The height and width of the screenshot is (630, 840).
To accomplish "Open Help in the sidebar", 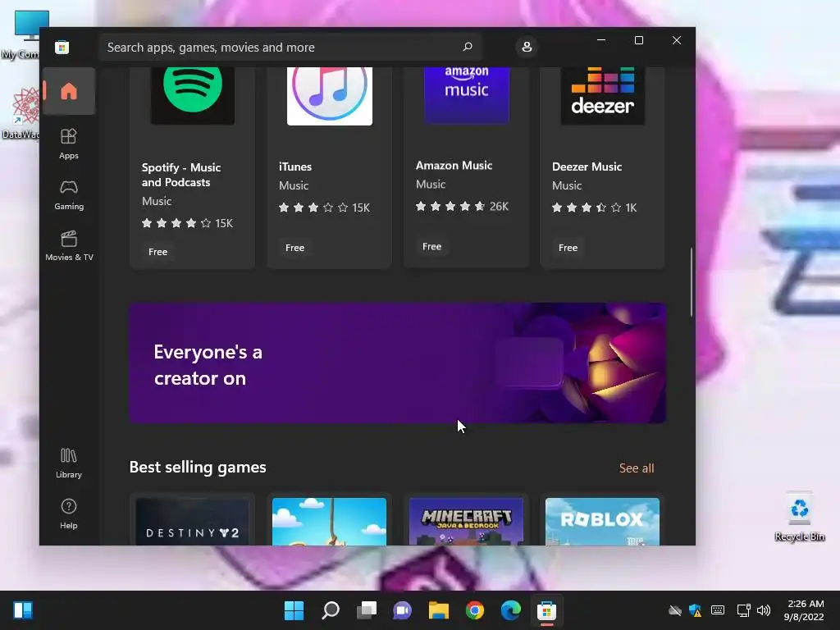I will click(69, 514).
